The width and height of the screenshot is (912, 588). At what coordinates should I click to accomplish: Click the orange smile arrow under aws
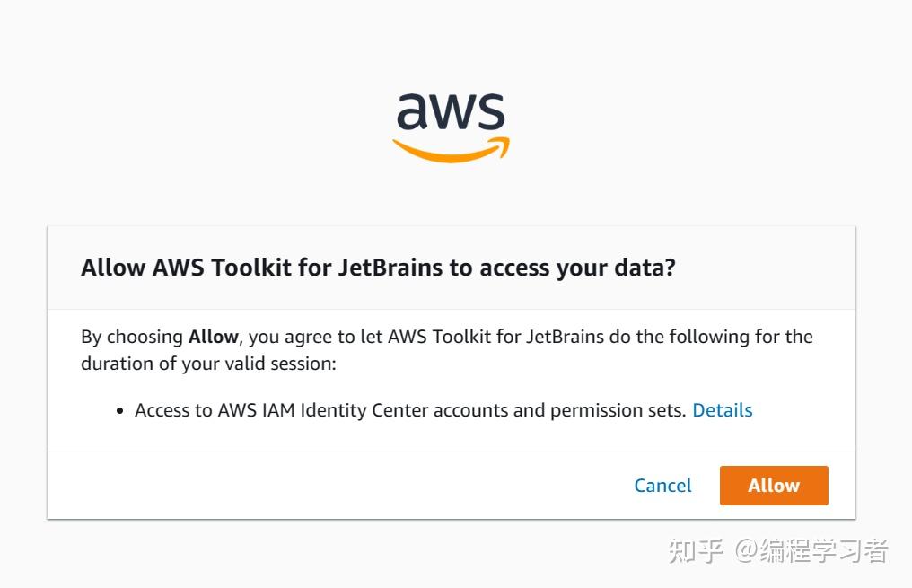[x=451, y=151]
